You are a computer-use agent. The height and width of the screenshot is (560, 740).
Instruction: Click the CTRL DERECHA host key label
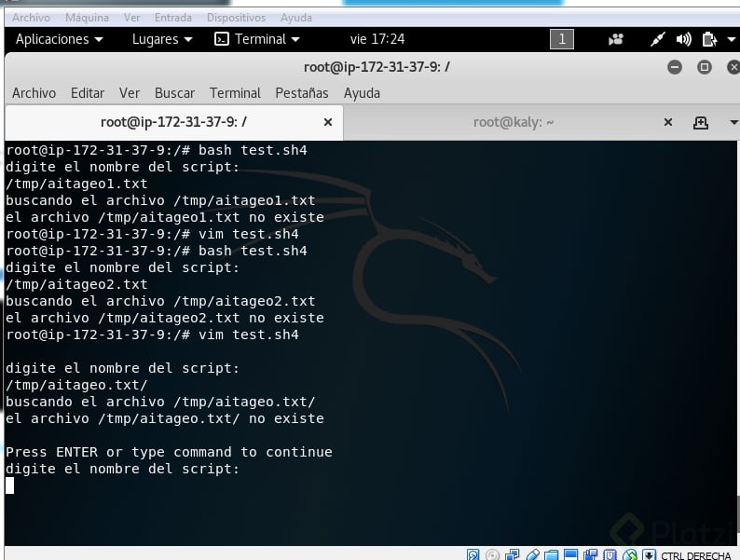tap(695, 555)
